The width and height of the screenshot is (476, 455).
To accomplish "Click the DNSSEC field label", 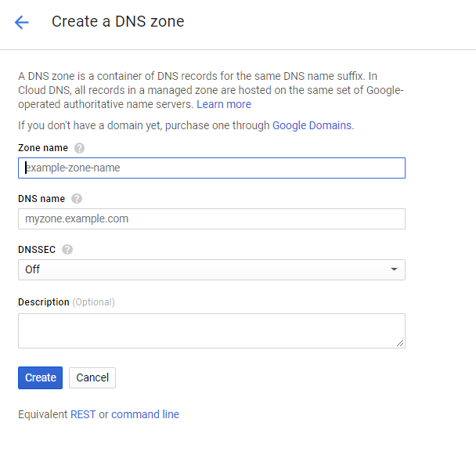I will (37, 250).
